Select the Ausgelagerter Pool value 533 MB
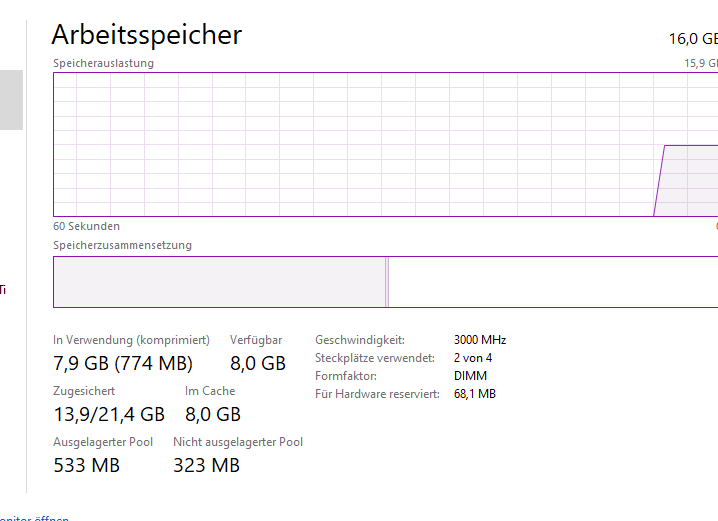This screenshot has width=718, height=521. tap(86, 465)
